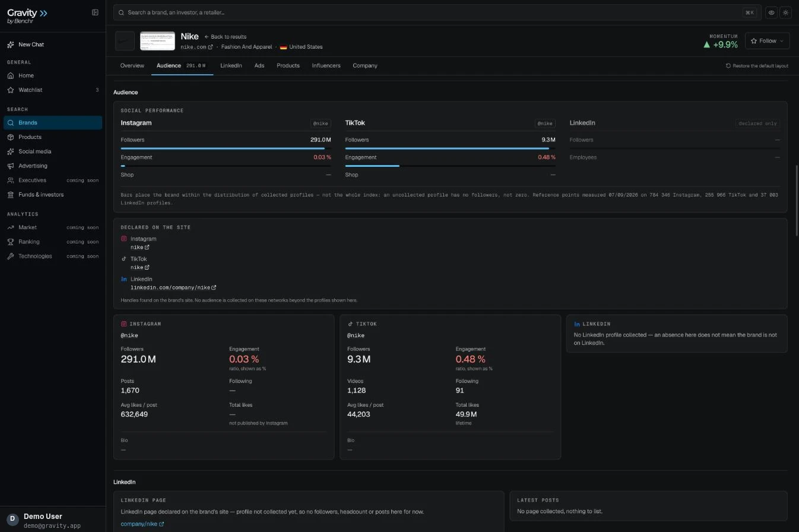Open declared TikTok nike external link
The image size is (799, 532).
tap(140, 267)
